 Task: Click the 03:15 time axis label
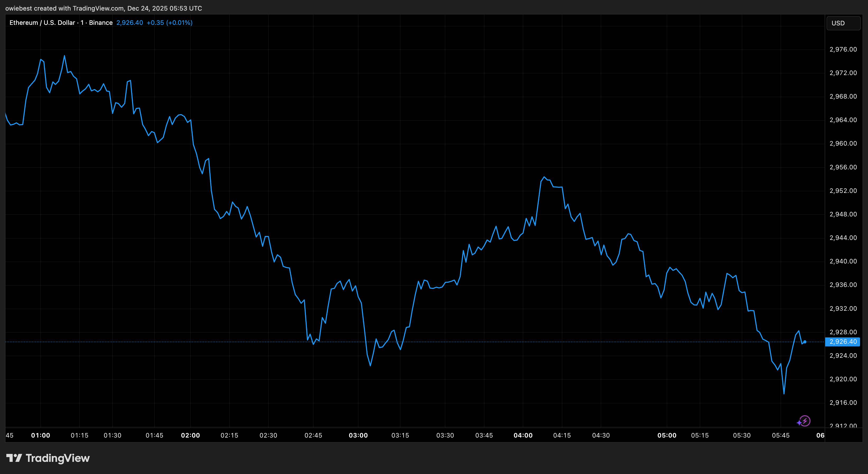tap(400, 436)
